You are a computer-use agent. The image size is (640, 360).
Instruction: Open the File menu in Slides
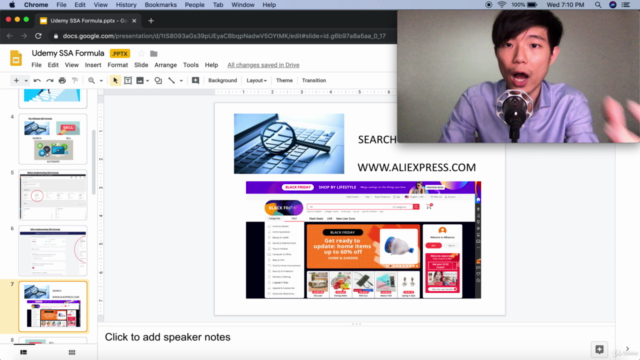point(36,65)
